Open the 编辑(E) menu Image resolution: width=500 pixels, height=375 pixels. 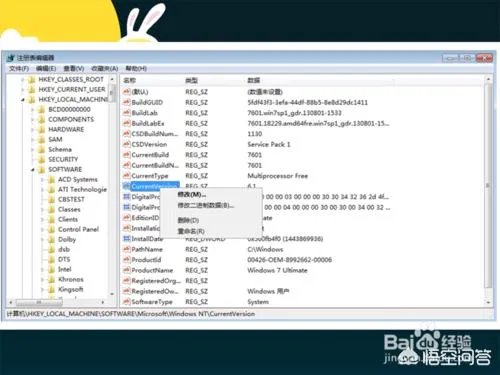[46, 68]
